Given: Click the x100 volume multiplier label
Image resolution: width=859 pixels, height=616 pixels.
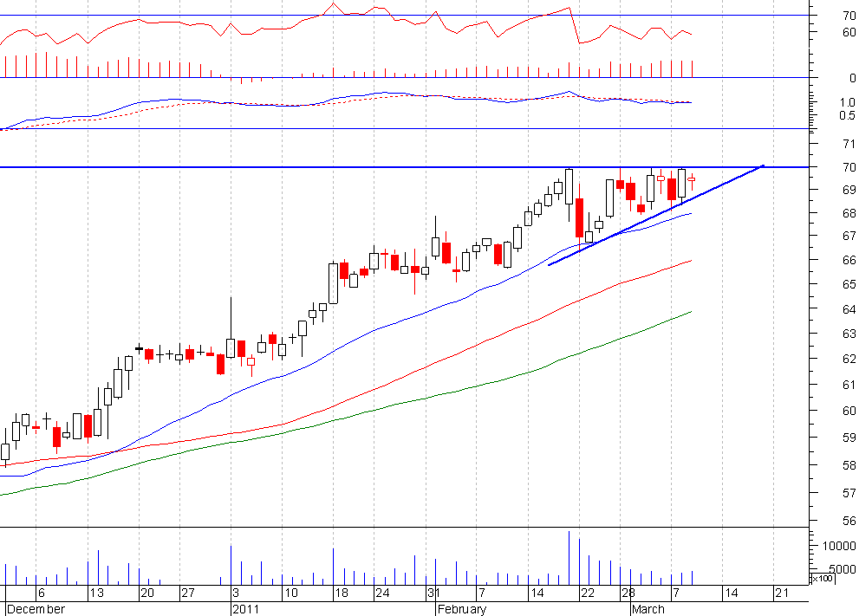Looking at the screenshot, I should coord(821,579).
